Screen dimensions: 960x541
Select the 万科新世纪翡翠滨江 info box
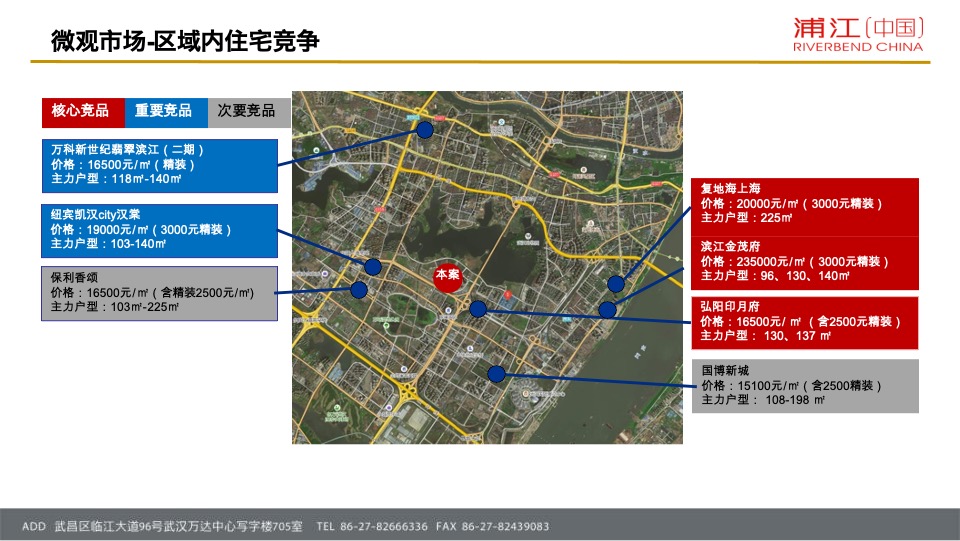pos(160,166)
